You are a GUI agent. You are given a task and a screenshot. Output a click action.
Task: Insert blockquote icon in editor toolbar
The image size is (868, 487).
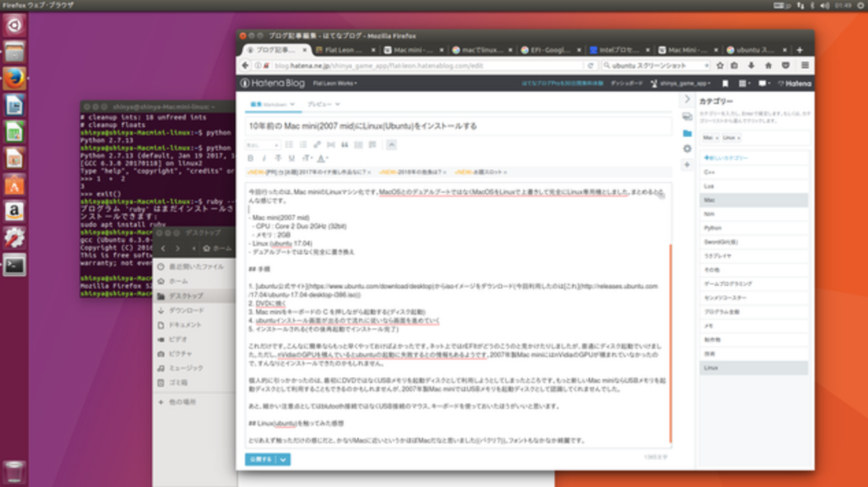(345, 145)
